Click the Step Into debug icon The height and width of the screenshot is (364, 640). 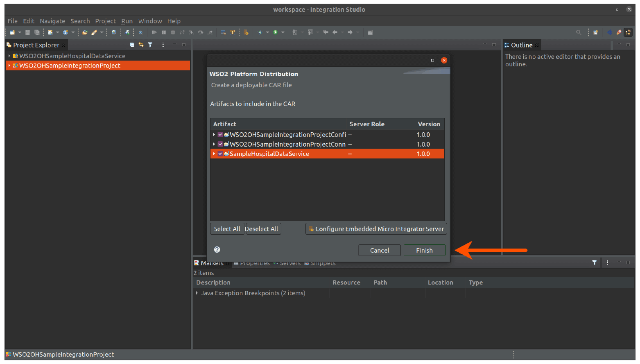(191, 32)
